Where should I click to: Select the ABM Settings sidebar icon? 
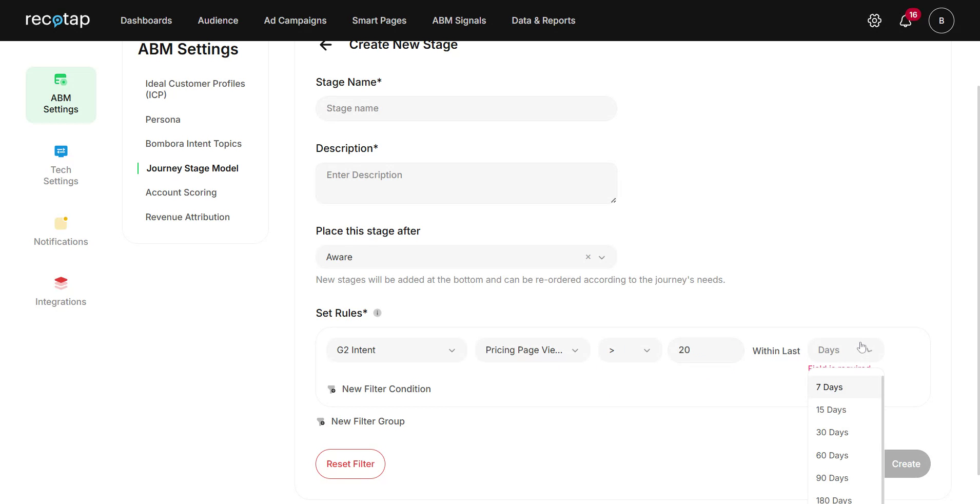(x=61, y=94)
